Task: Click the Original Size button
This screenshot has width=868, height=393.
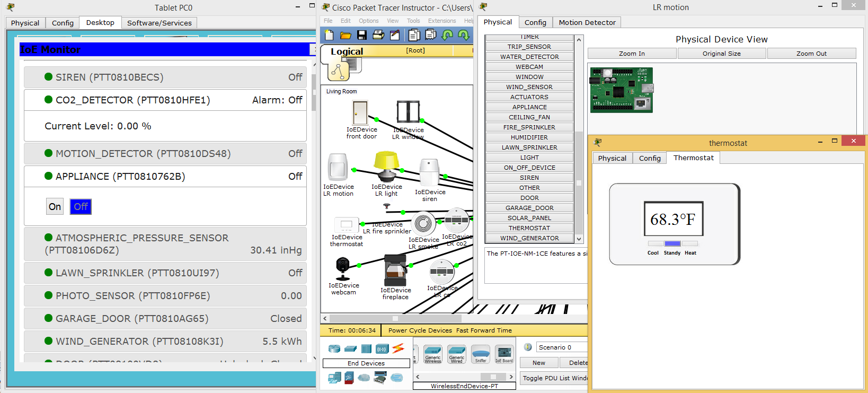Action: 722,54
